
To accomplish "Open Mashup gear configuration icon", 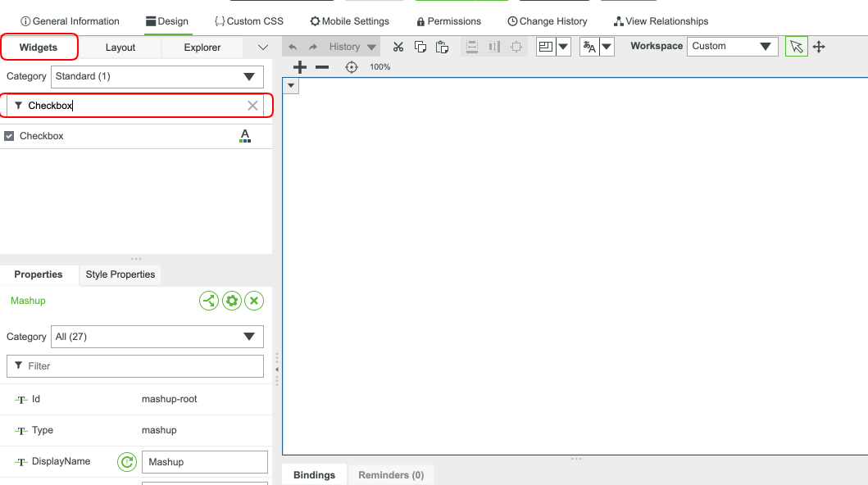I will 232,301.
